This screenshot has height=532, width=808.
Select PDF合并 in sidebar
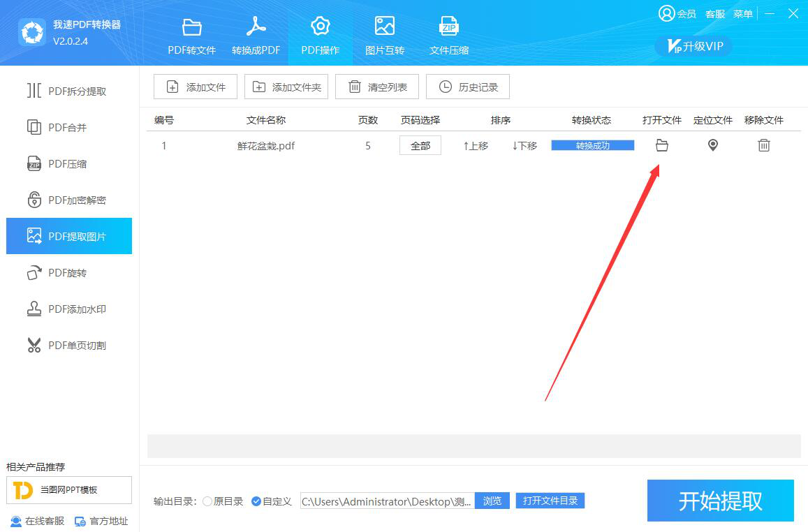click(69, 127)
